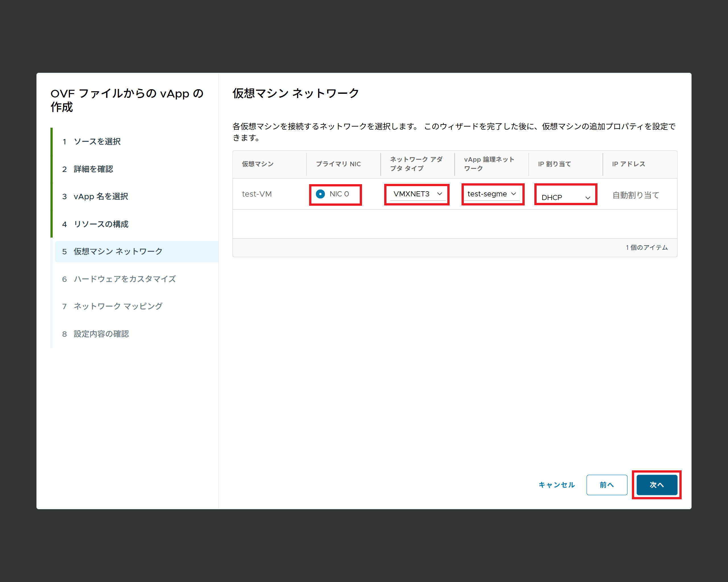
Task: Click the キャンセル link
Action: (x=557, y=485)
